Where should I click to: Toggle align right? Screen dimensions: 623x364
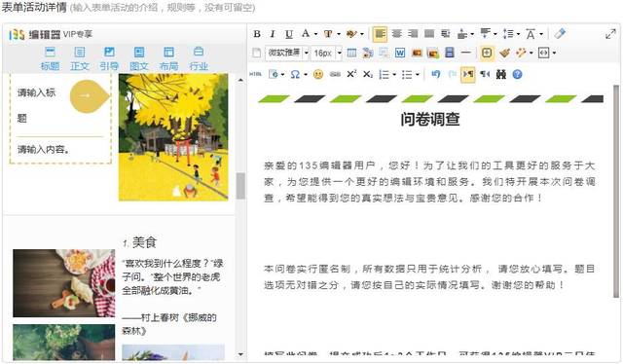[413, 34]
